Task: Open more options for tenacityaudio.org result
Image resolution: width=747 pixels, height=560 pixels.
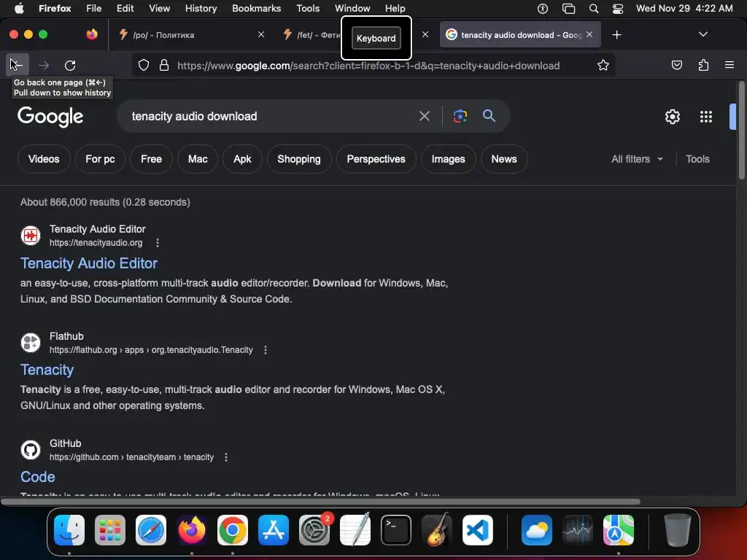Action: tap(158, 243)
